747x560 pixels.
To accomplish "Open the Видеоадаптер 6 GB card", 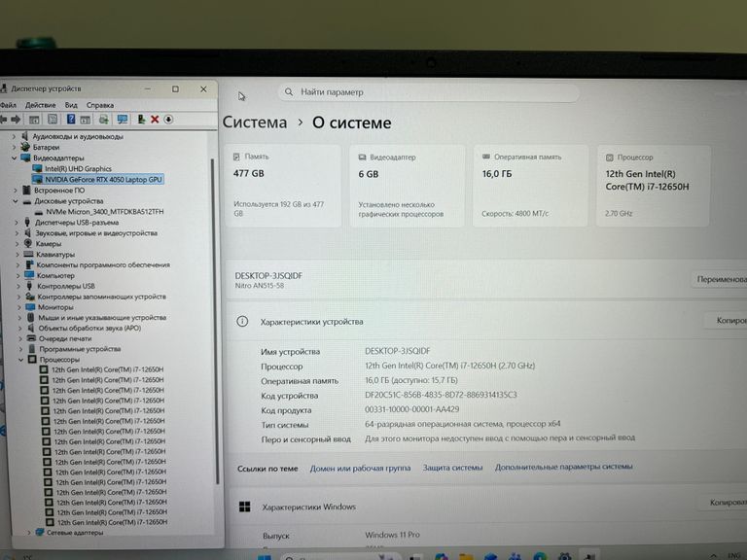I will [x=407, y=186].
